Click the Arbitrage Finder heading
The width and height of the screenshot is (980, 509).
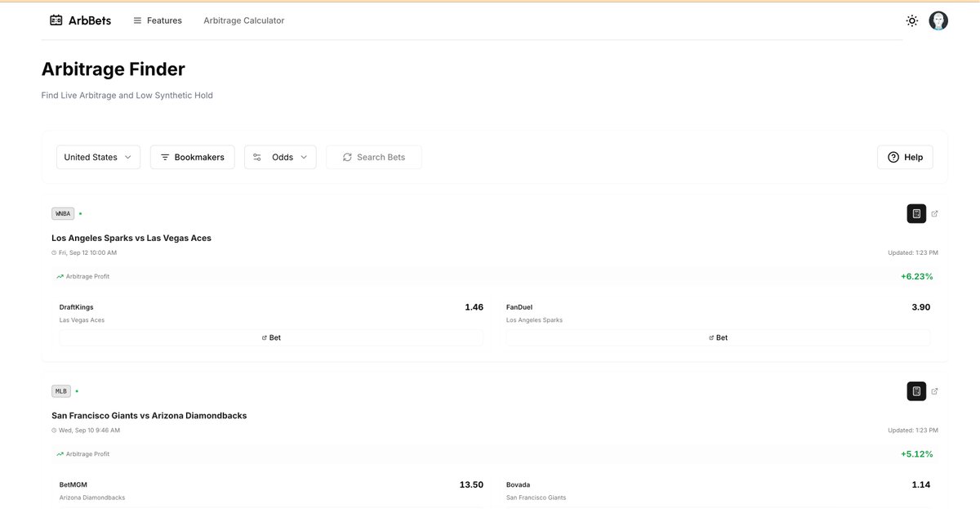tap(114, 69)
